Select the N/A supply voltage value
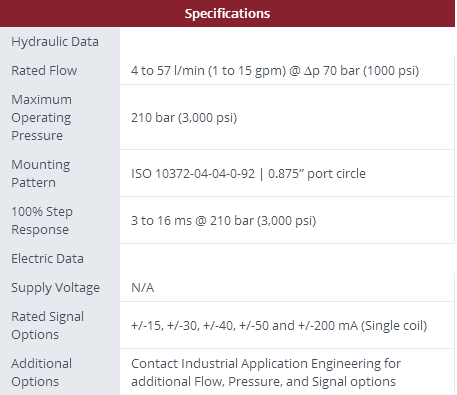Viewport: 457px width, 395px height. (x=143, y=288)
